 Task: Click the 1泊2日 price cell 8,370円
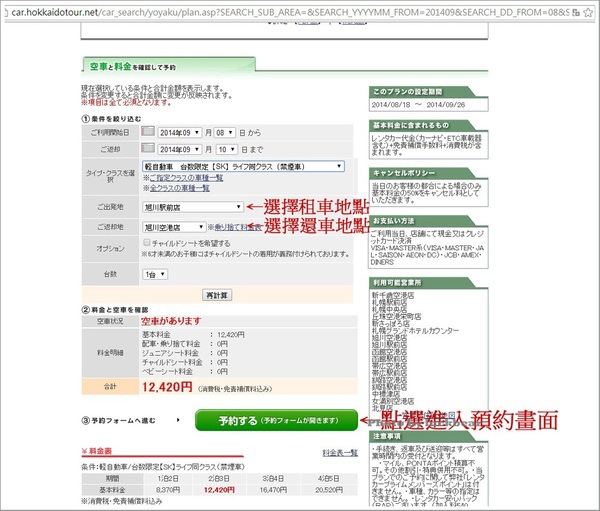tap(168, 490)
